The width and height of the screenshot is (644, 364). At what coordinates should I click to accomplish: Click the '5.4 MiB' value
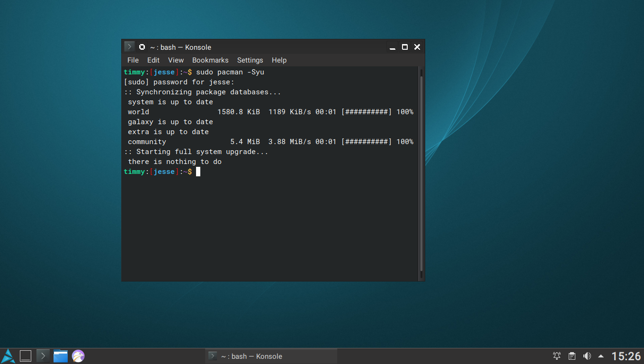tap(245, 142)
